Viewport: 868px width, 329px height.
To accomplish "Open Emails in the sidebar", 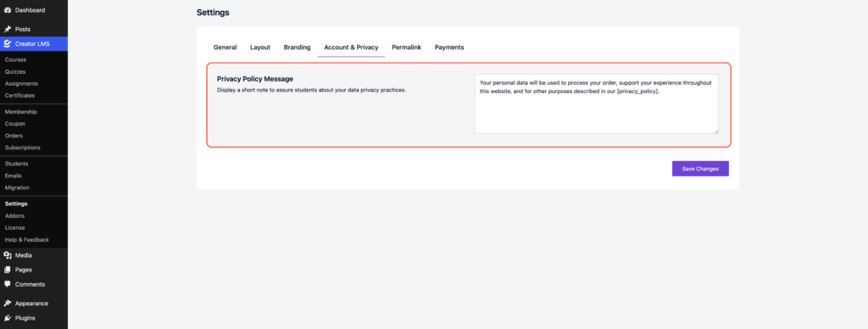I will [x=14, y=176].
